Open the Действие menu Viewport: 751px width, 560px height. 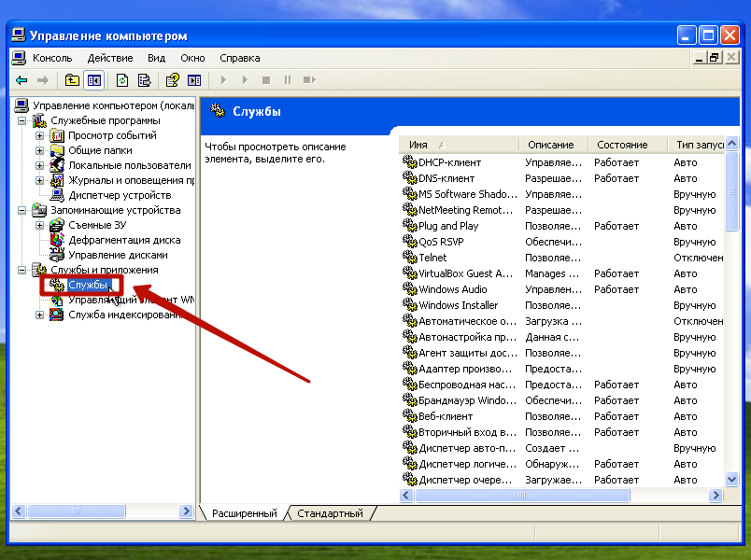109,58
